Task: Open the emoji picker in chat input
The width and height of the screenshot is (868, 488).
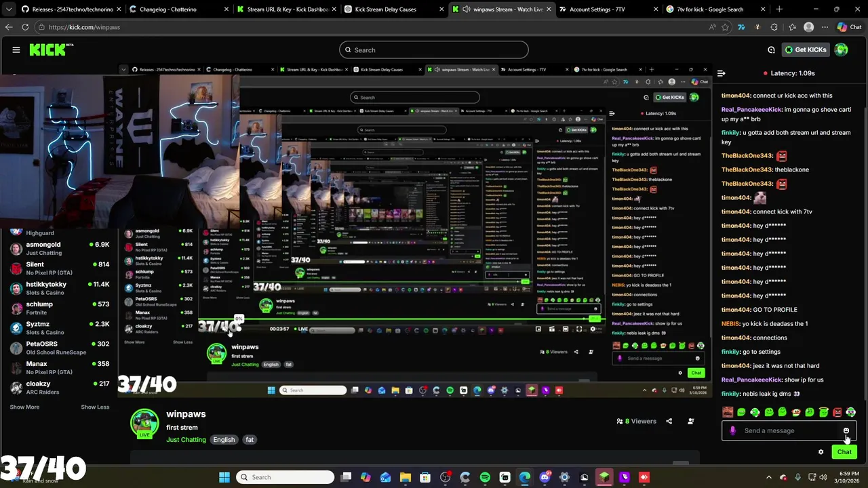Action: coord(846,430)
